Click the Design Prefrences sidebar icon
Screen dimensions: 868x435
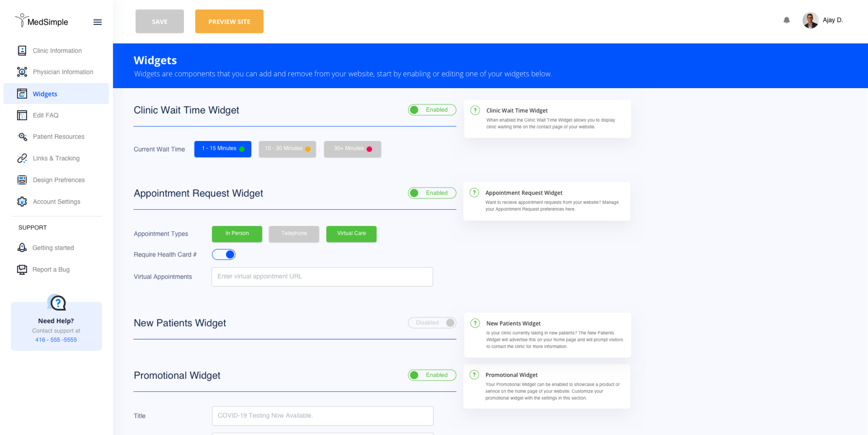(x=22, y=180)
